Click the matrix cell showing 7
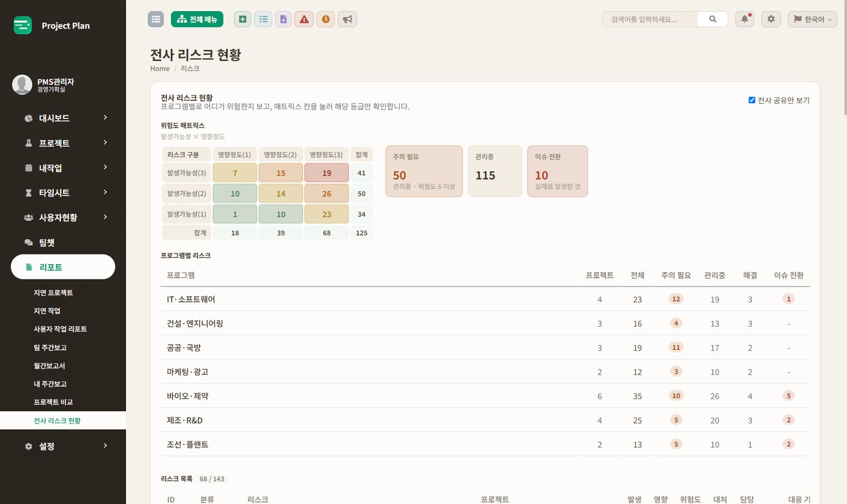The height and width of the screenshot is (504, 847). (235, 173)
